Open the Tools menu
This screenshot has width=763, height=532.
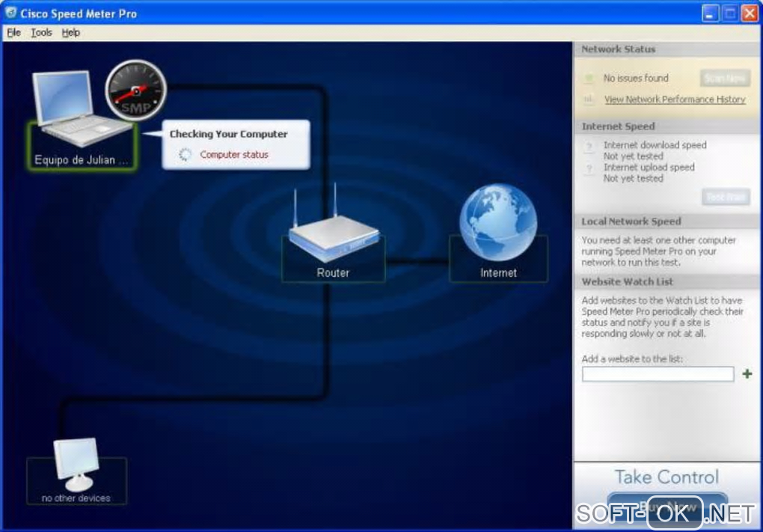(41, 33)
